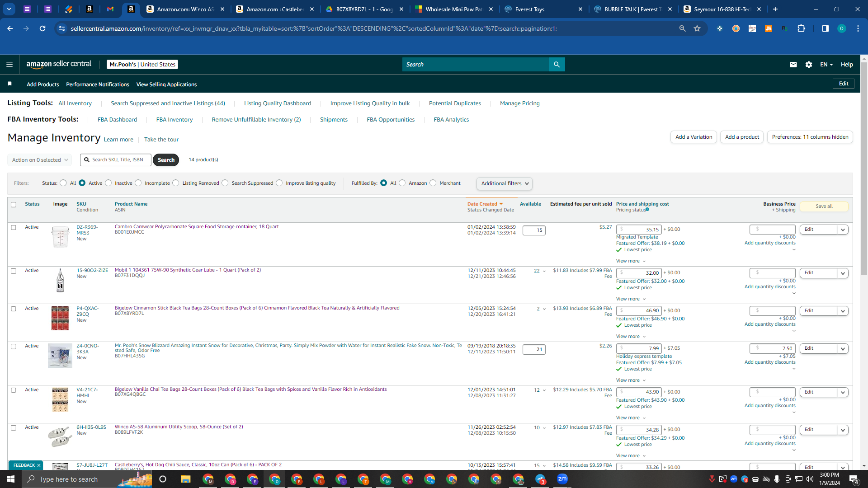The width and height of the screenshot is (868, 488).
Task: Open the tab search dropdown in Chrome
Action: [9, 9]
